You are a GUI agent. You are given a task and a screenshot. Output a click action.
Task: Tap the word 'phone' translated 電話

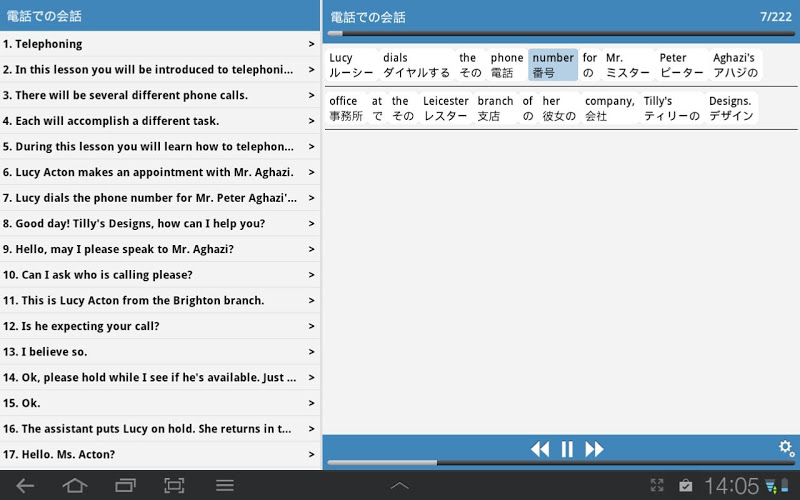click(507, 65)
